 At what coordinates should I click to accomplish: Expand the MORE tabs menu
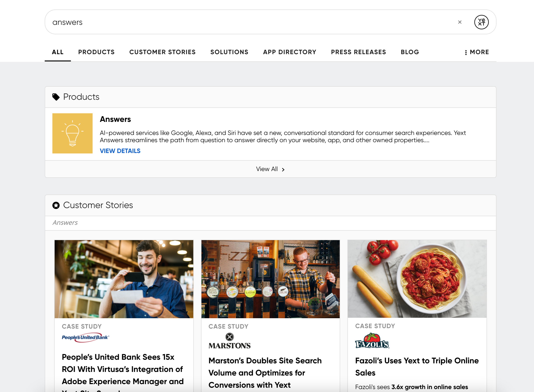(x=477, y=52)
